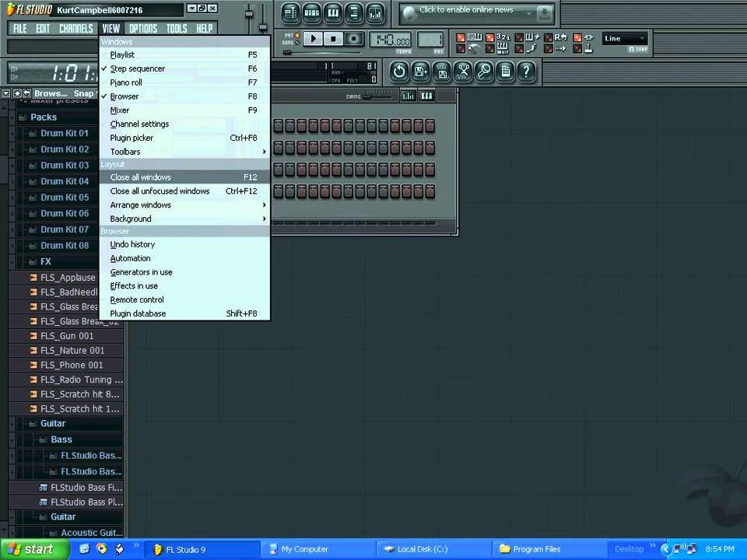Open online news panel dropdown arrow
747x560 pixels.
coord(529,14)
